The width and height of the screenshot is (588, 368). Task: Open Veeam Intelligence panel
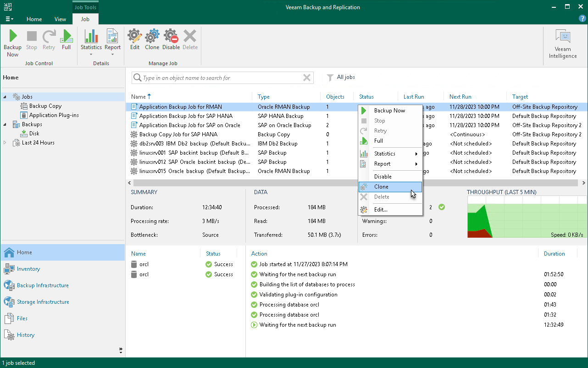pos(562,44)
